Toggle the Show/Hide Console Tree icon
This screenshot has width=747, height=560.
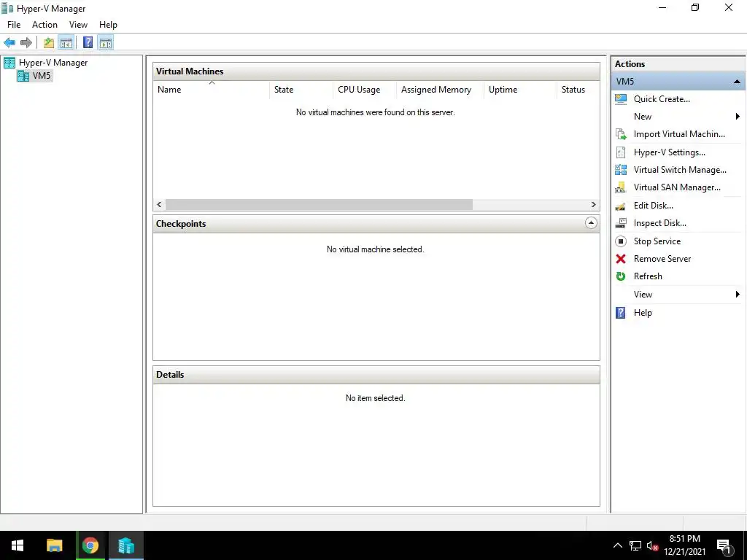pyautogui.click(x=66, y=43)
